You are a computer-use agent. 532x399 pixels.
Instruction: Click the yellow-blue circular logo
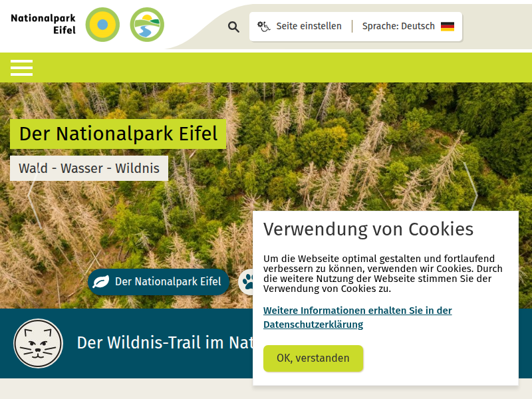point(102,25)
